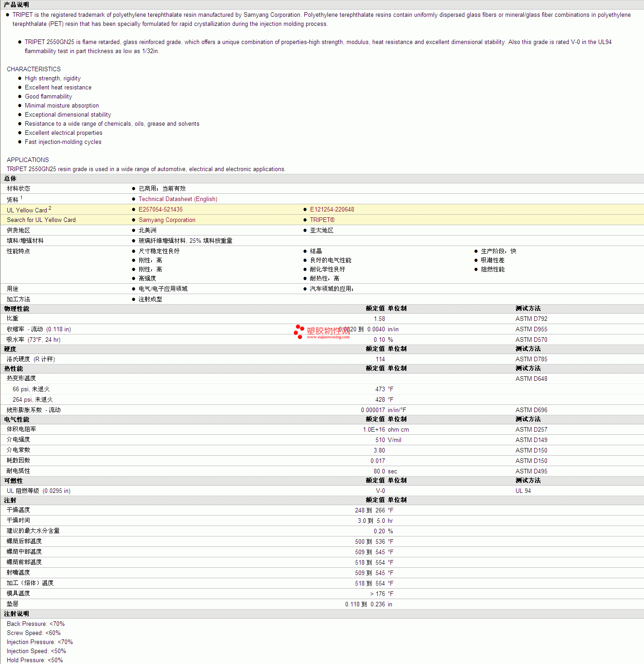644x664 pixels.
Task: Select the 亚太地区 region entry
Action: click(322, 231)
